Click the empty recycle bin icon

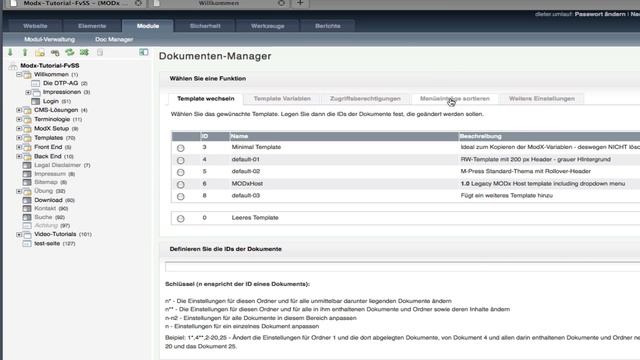click(x=100, y=52)
